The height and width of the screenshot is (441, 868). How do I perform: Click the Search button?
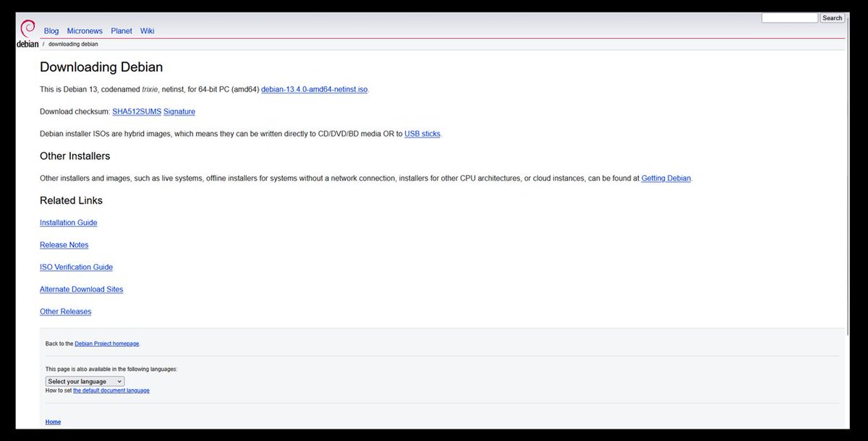click(832, 18)
